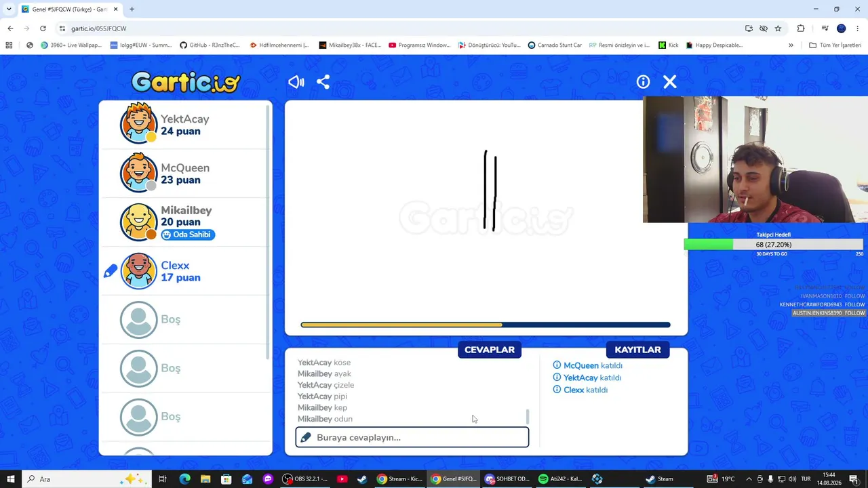868x488 pixels.
Task: Open site info icon in address bar
Action: coord(62,28)
